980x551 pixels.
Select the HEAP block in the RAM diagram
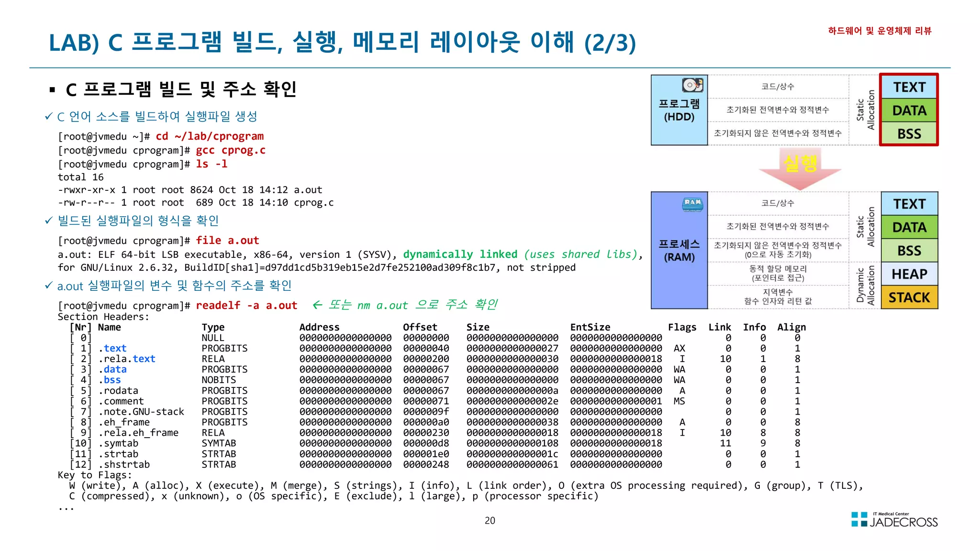909,274
